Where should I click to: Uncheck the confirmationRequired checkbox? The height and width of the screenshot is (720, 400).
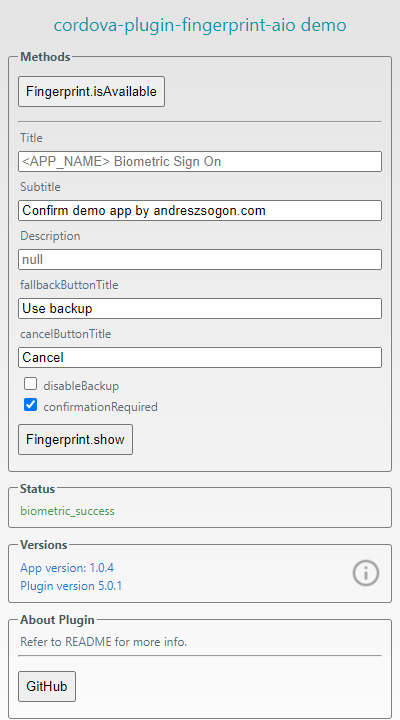point(30,405)
